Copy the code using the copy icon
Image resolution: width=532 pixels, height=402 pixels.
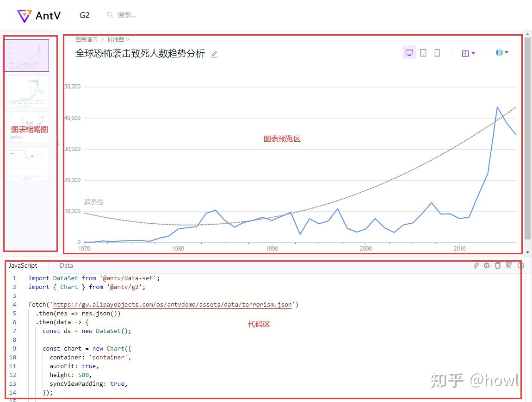tap(498, 265)
